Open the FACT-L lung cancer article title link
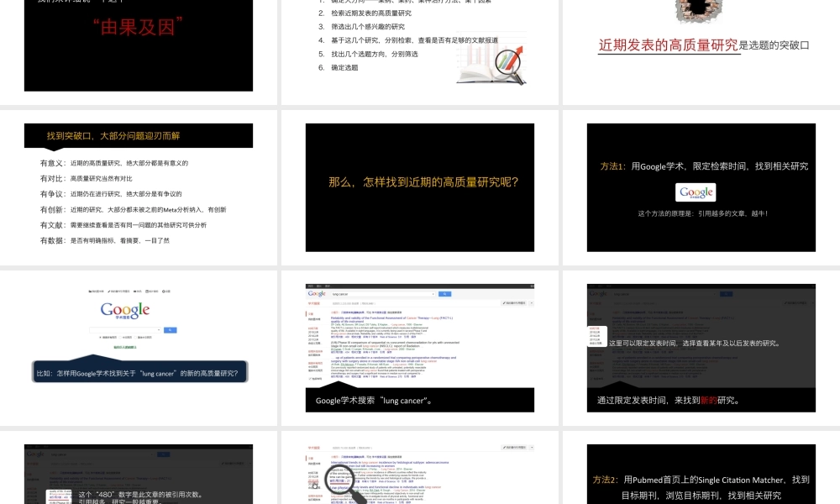 click(395, 318)
